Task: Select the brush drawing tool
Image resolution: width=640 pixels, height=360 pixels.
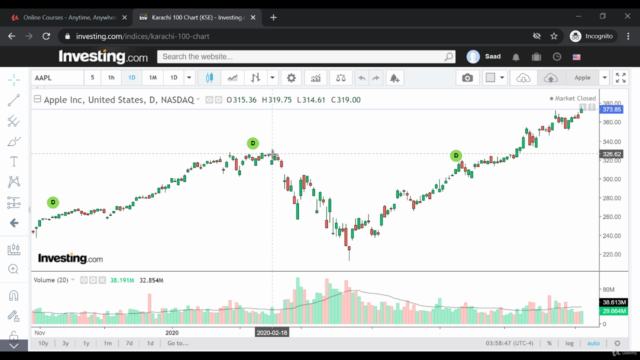Action: click(x=14, y=142)
